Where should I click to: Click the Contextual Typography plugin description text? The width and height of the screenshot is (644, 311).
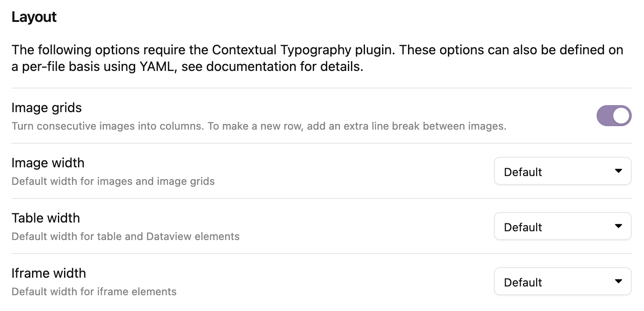pyautogui.click(x=317, y=58)
